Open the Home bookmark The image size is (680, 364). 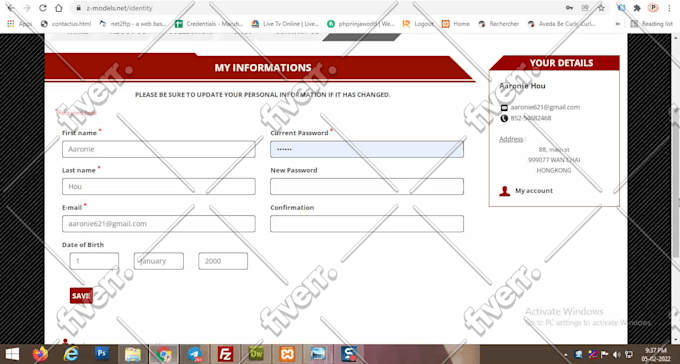(x=455, y=24)
